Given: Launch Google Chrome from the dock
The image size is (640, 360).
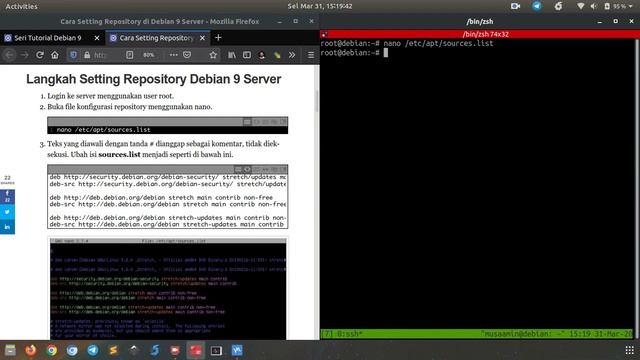Looking at the screenshot, I should [x=51, y=350].
